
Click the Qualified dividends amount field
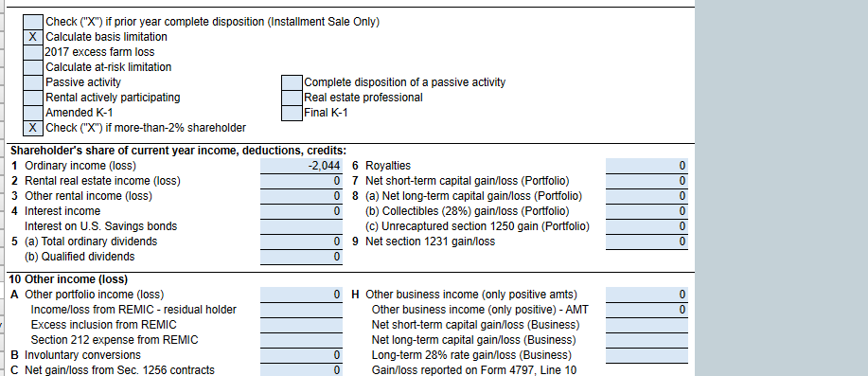pos(301,257)
